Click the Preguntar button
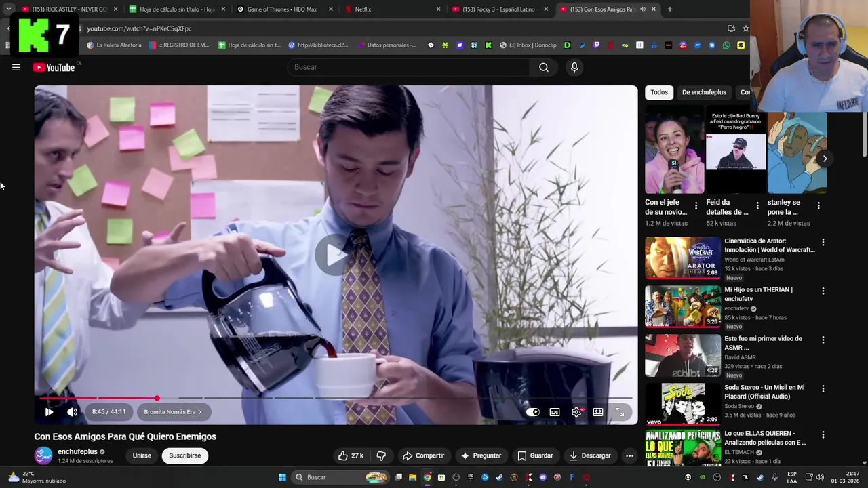868x488 pixels. [481, 455]
